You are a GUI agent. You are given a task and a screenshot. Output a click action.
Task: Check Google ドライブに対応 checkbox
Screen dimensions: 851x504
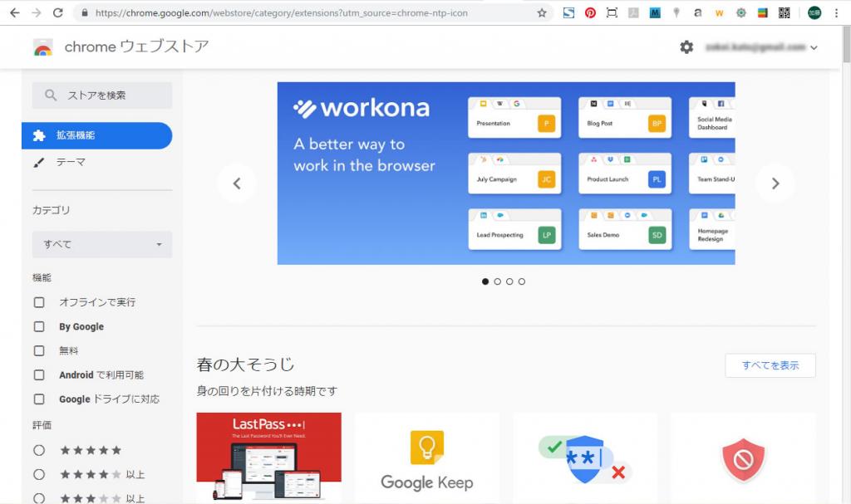pyautogui.click(x=39, y=399)
